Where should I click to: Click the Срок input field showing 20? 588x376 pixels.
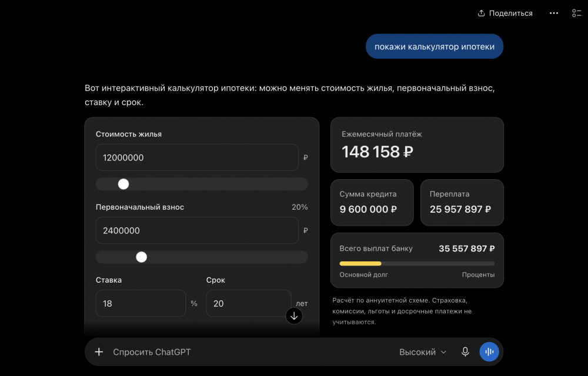pyautogui.click(x=248, y=303)
